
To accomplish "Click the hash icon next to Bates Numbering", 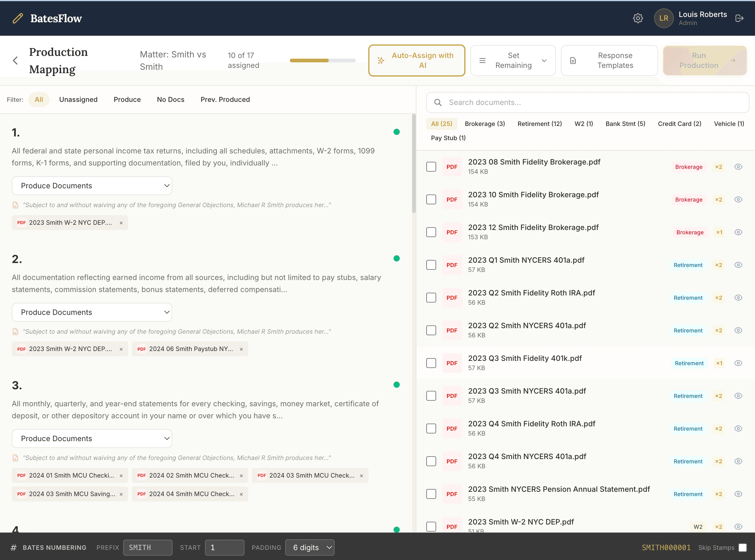I will [14, 547].
